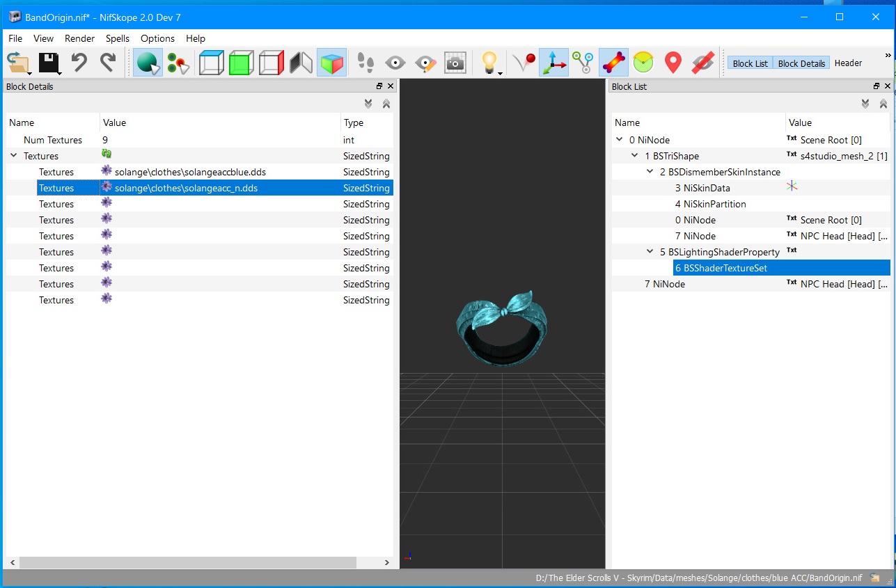This screenshot has width=896, height=588.
Task: Click the yellow-green gauge toolbar icon
Action: pyautogui.click(x=643, y=63)
